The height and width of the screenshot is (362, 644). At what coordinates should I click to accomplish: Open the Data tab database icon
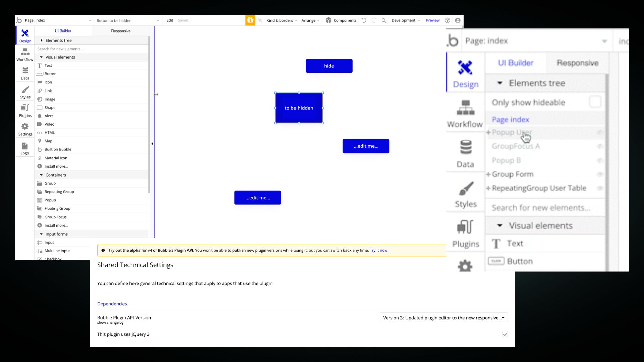click(25, 70)
